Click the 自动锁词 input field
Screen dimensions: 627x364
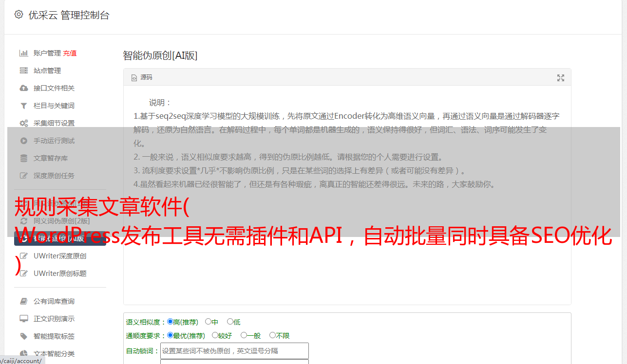tap(234, 351)
